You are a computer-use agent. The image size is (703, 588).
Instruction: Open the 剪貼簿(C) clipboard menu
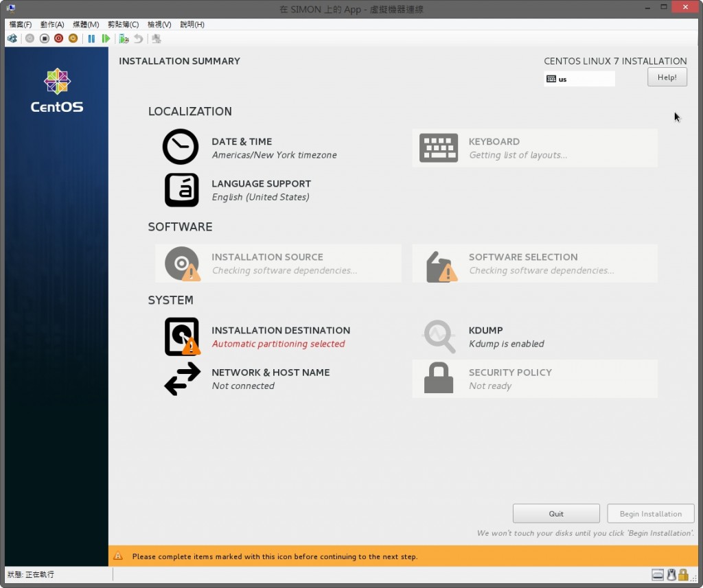[124, 24]
